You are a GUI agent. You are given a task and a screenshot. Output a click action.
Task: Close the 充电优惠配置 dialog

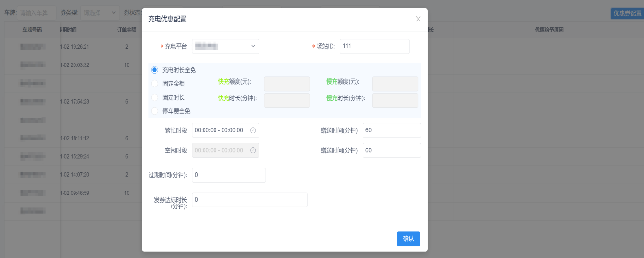pos(418,19)
